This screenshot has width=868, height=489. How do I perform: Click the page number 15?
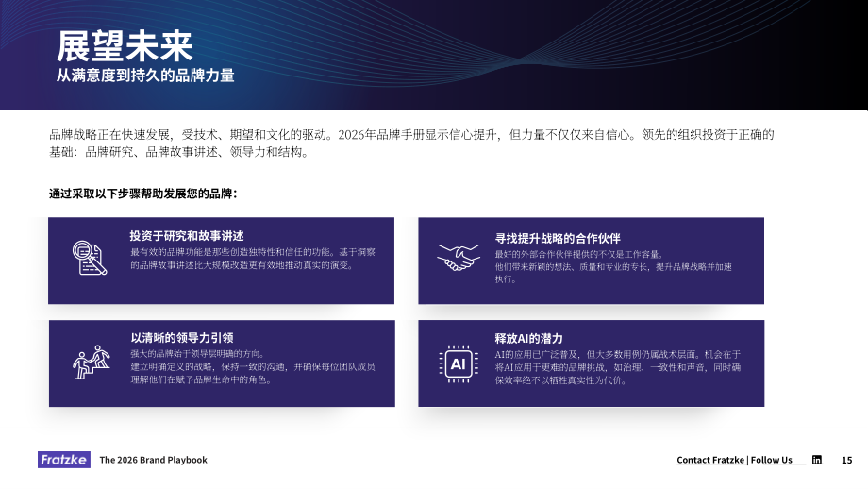click(846, 460)
